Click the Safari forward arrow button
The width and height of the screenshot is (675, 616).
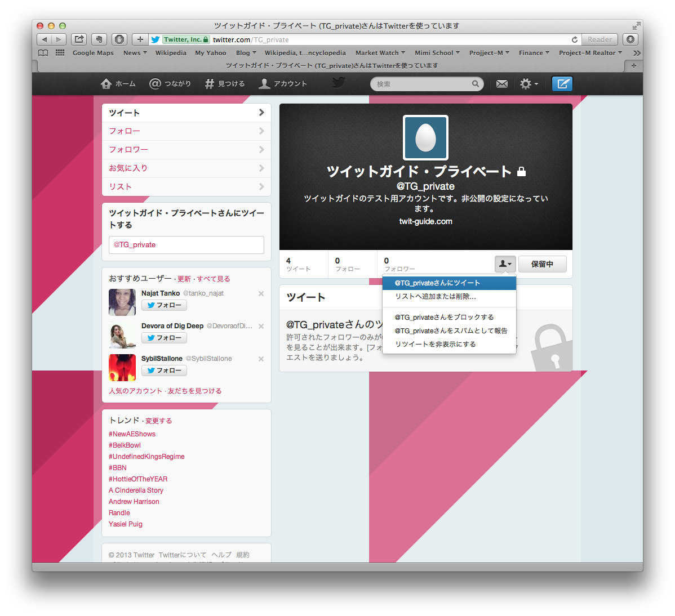(59, 39)
